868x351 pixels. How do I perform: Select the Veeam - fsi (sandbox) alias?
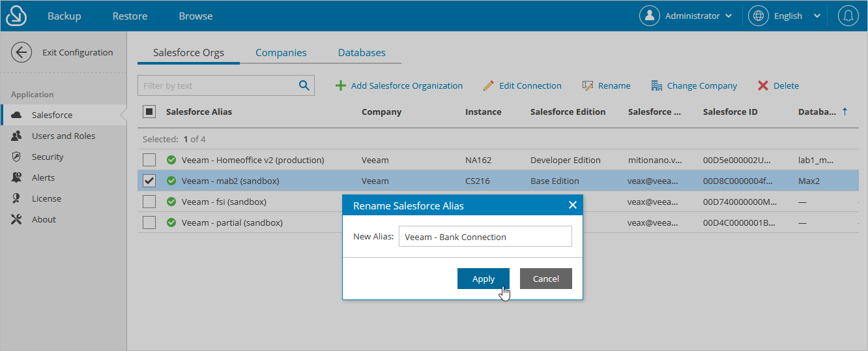(224, 202)
